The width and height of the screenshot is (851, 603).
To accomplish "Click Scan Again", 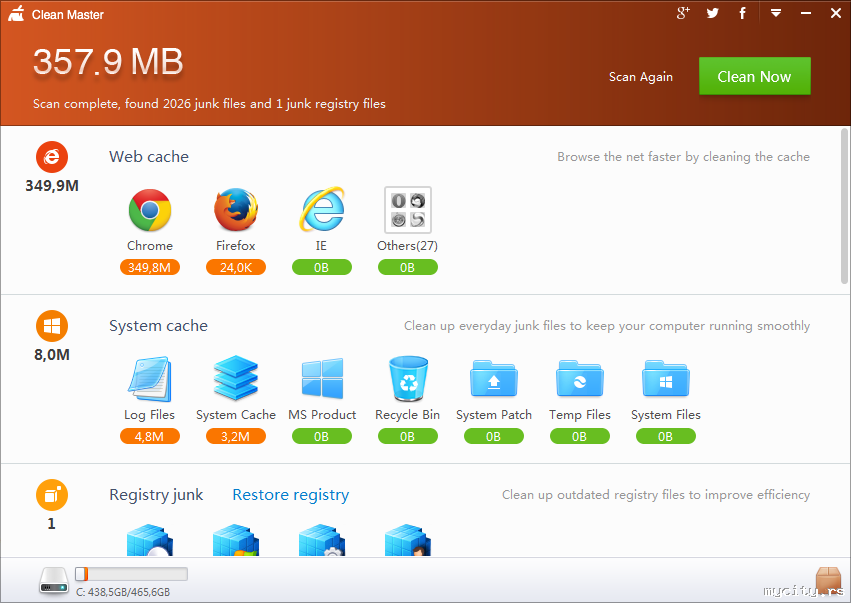I will pyautogui.click(x=640, y=77).
